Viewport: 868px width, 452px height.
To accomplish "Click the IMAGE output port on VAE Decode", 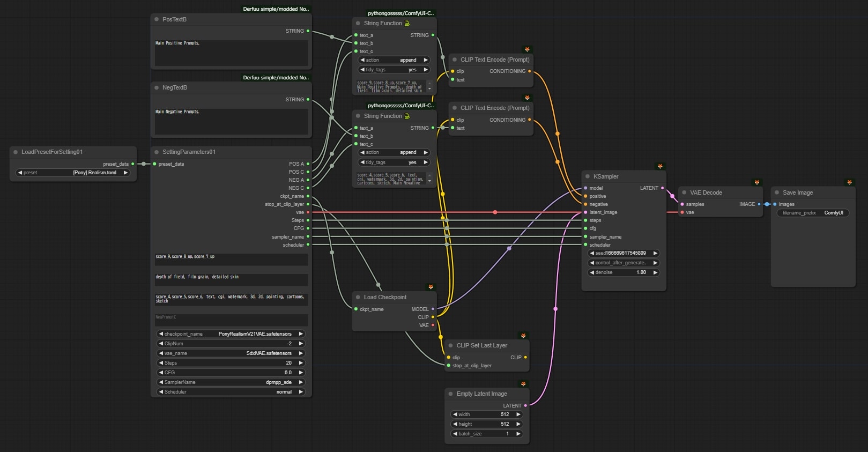I will 759,204.
